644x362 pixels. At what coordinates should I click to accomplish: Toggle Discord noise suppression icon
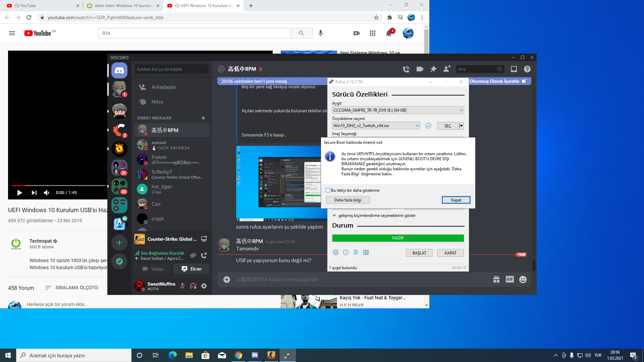pos(193,255)
